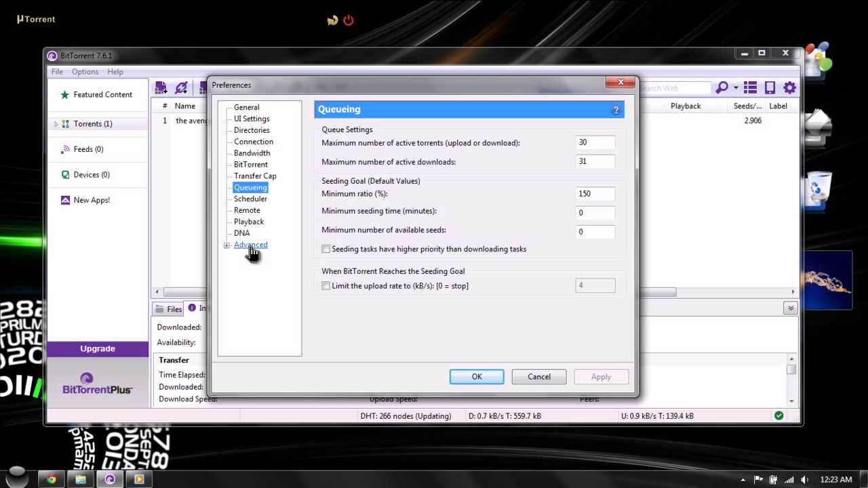Select General in Preferences tree

click(246, 107)
